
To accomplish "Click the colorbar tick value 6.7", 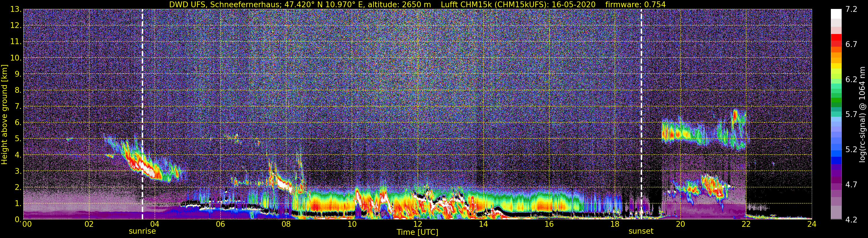I will (851, 44).
